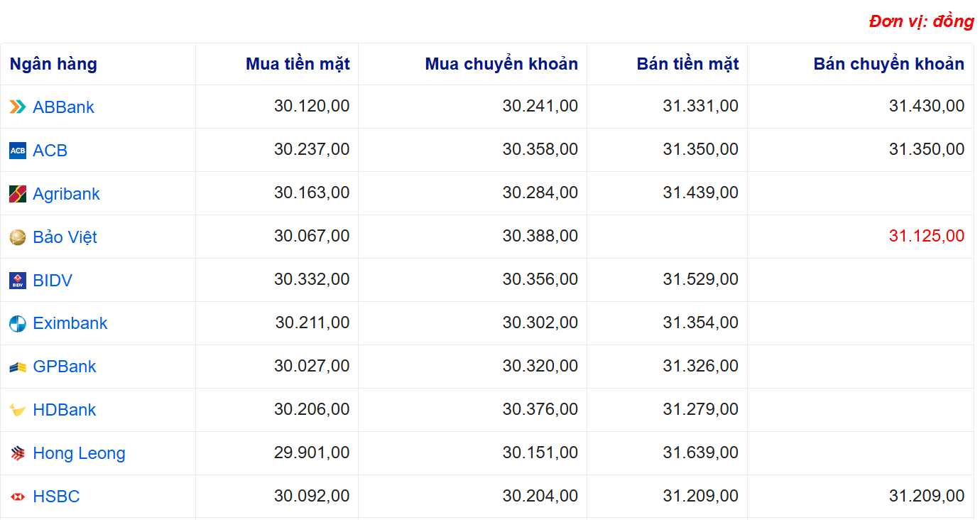Open the Agribank bank link
Image resolution: width=980 pixels, height=520 pixels.
[66, 194]
